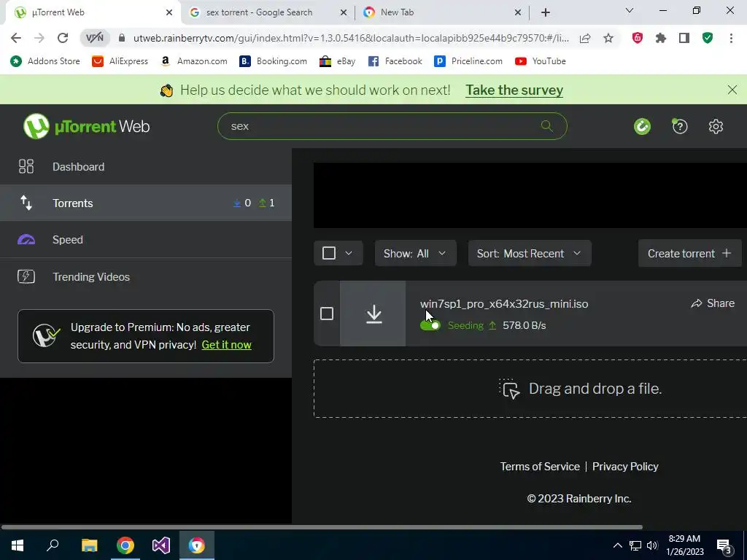The width and height of the screenshot is (747, 560).
Task: Open Speed in the sidebar
Action: 146,239
